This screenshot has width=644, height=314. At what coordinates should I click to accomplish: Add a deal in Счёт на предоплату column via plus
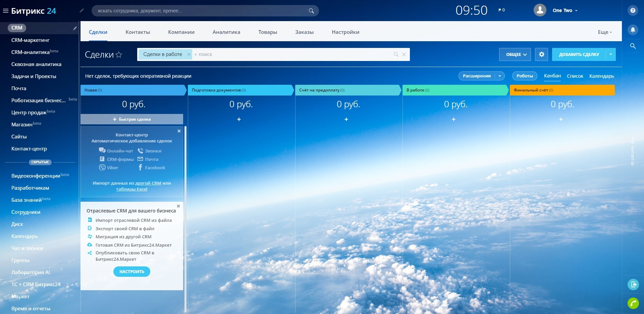coord(346,119)
